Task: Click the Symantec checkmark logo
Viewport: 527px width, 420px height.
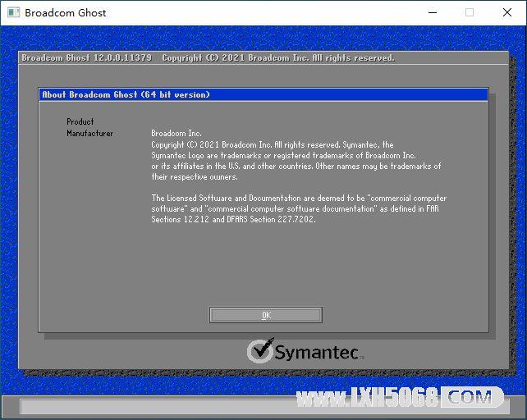Action: [x=259, y=351]
